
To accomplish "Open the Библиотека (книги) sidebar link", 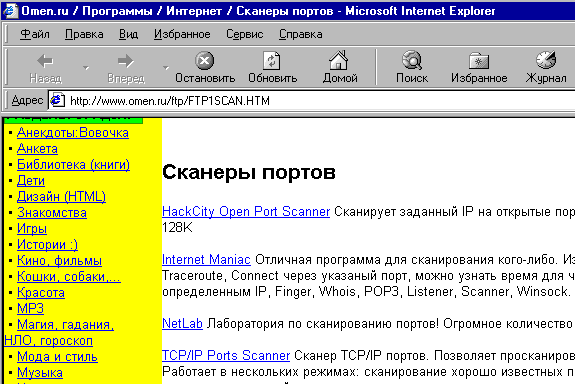I will [x=73, y=164].
